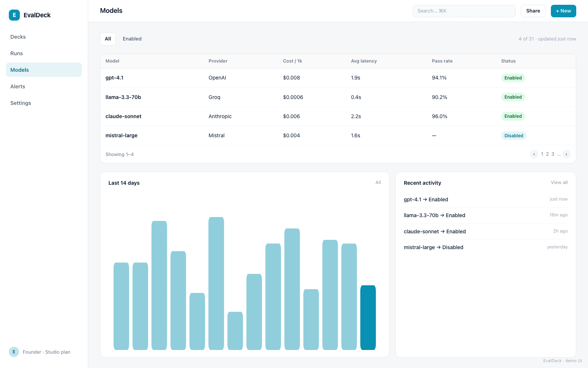Click the Founder avatar icon

(x=14, y=352)
